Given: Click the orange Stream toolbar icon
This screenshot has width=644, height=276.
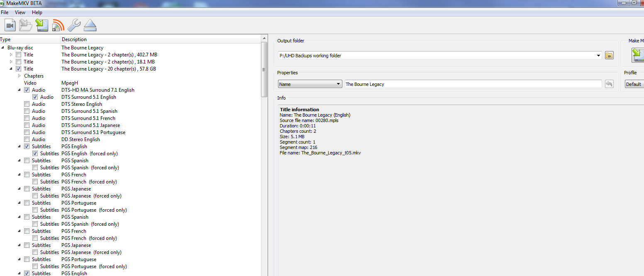Looking at the screenshot, I should click(x=58, y=25).
